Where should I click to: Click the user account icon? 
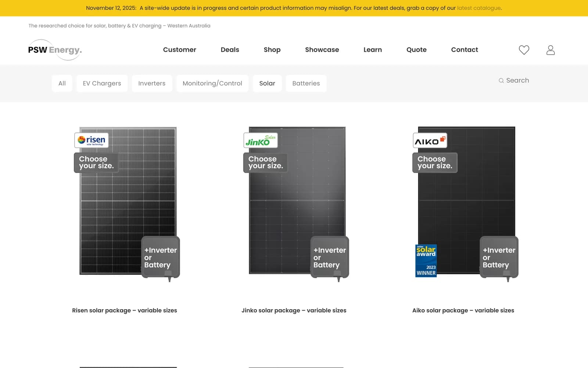click(550, 50)
